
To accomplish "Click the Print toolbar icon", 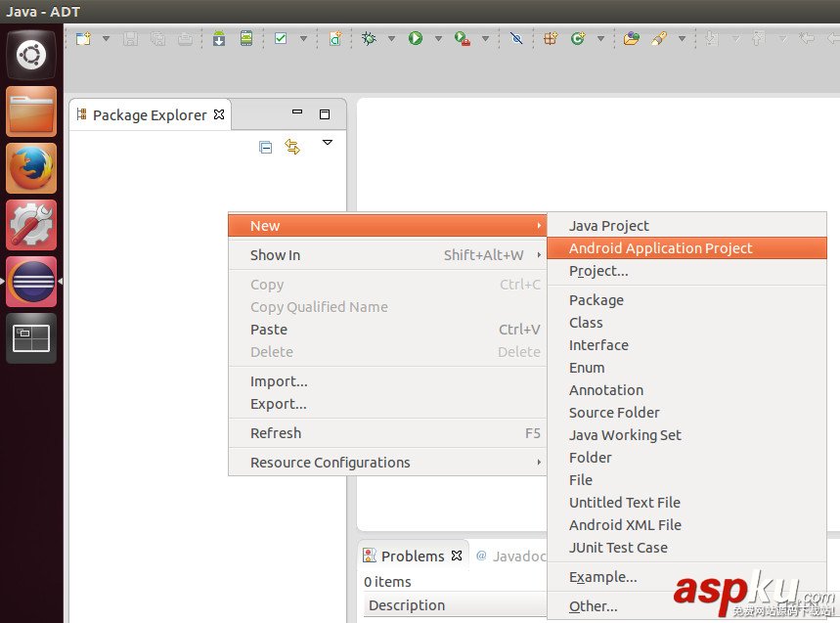I will tap(185, 38).
